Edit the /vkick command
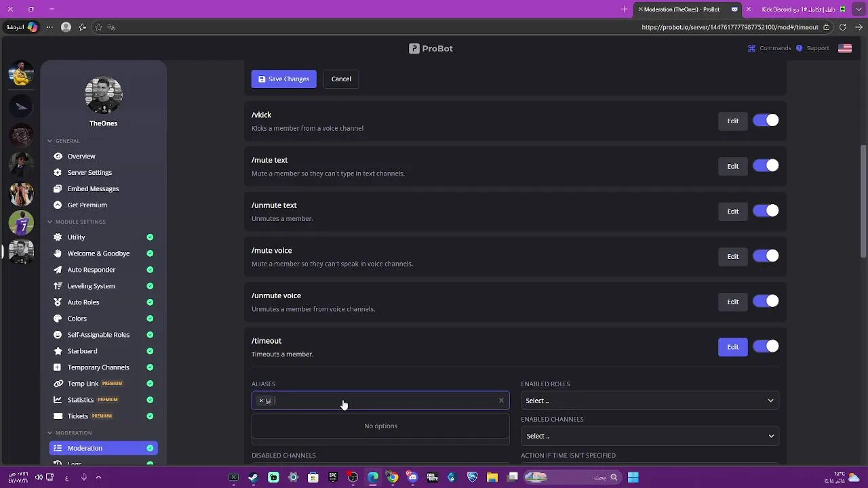 click(733, 121)
